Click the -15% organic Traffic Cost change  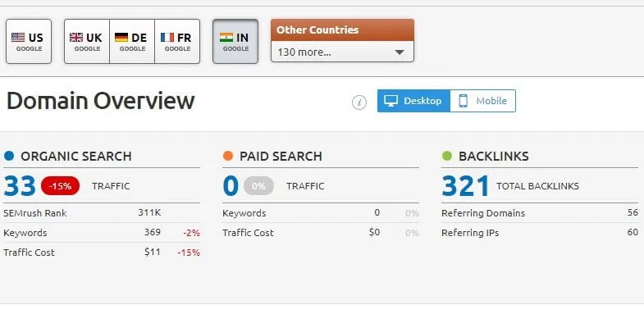coord(189,253)
